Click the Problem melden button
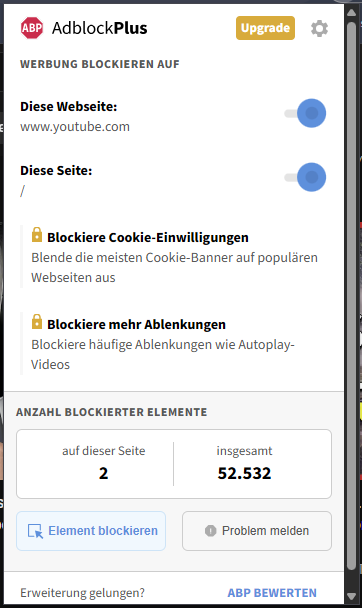The width and height of the screenshot is (362, 608). click(x=257, y=531)
